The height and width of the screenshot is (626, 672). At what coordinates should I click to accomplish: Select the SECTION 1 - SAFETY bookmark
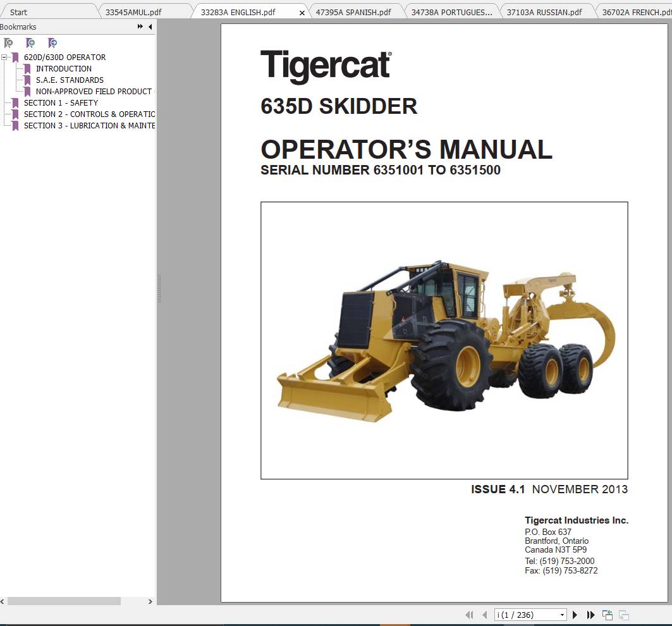pyautogui.click(x=60, y=102)
